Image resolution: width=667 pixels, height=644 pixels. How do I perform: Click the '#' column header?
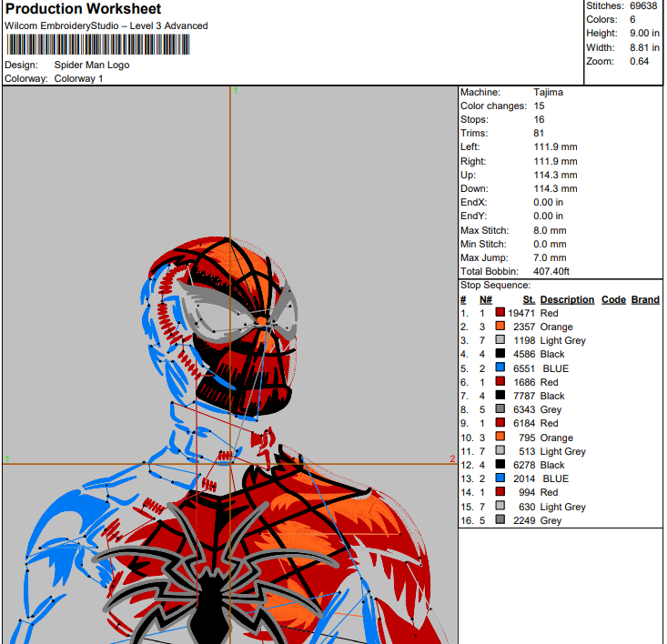(x=463, y=299)
